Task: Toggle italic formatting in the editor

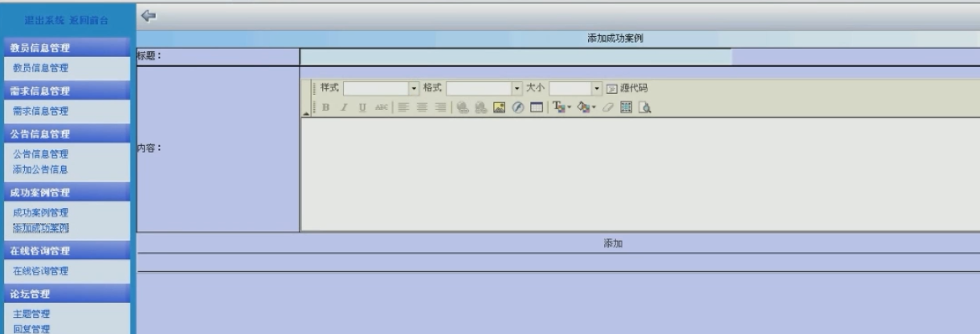Action: [x=344, y=108]
